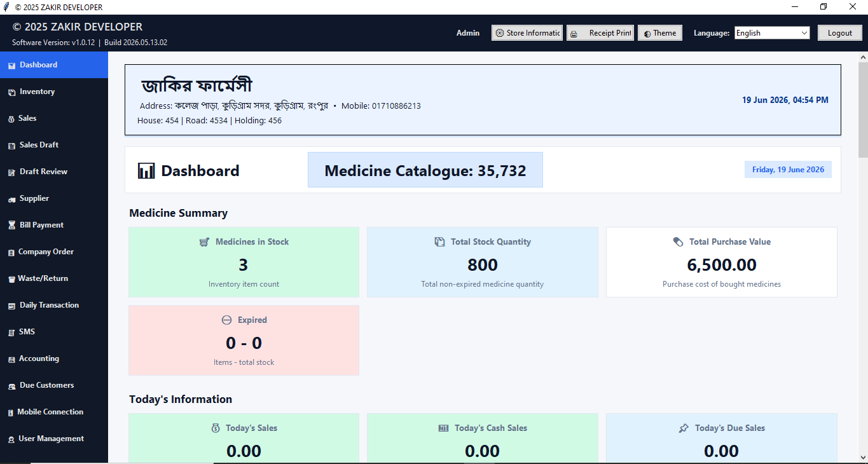The image size is (868, 464).
Task: Open the Language dropdown
Action: coord(772,33)
